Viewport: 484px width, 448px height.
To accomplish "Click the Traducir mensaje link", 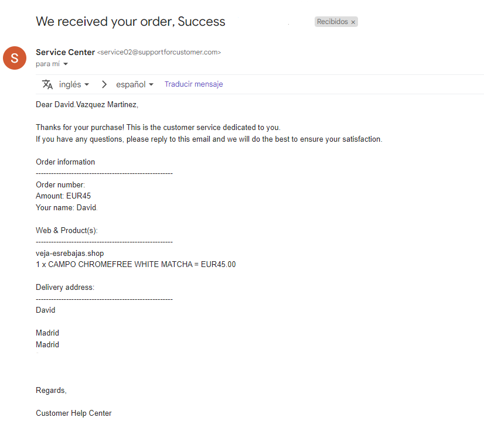I will pos(193,84).
